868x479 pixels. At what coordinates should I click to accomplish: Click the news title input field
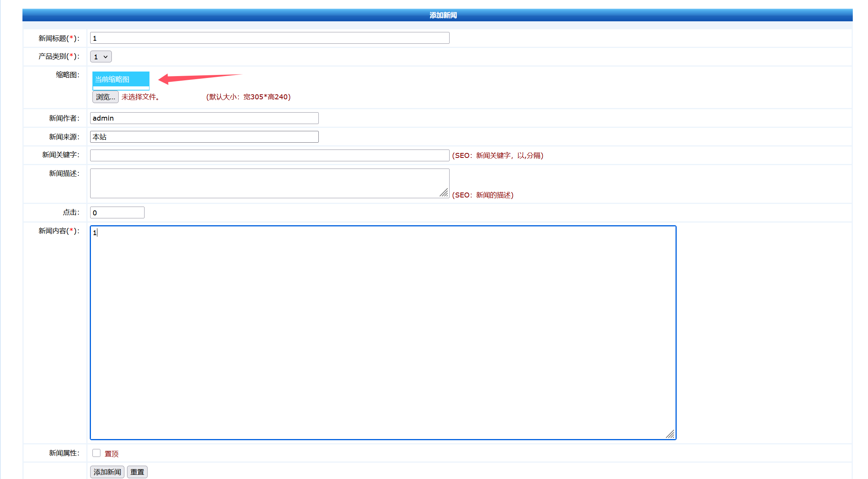click(269, 38)
